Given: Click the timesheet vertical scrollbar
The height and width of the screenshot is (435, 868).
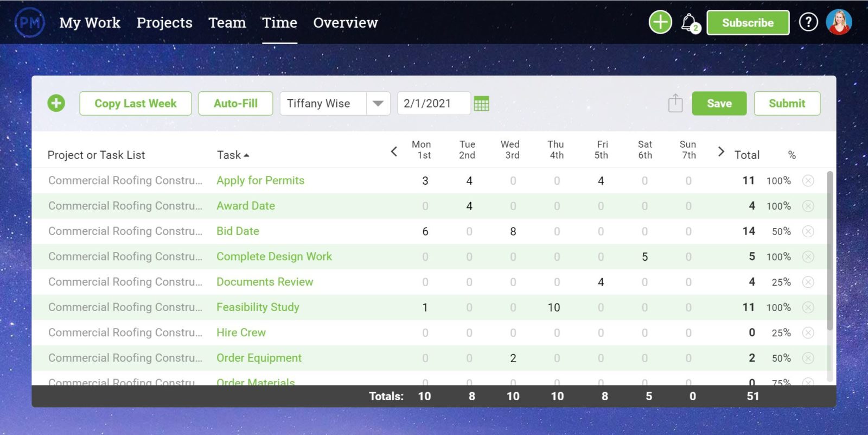Looking at the screenshot, I should click(x=829, y=250).
